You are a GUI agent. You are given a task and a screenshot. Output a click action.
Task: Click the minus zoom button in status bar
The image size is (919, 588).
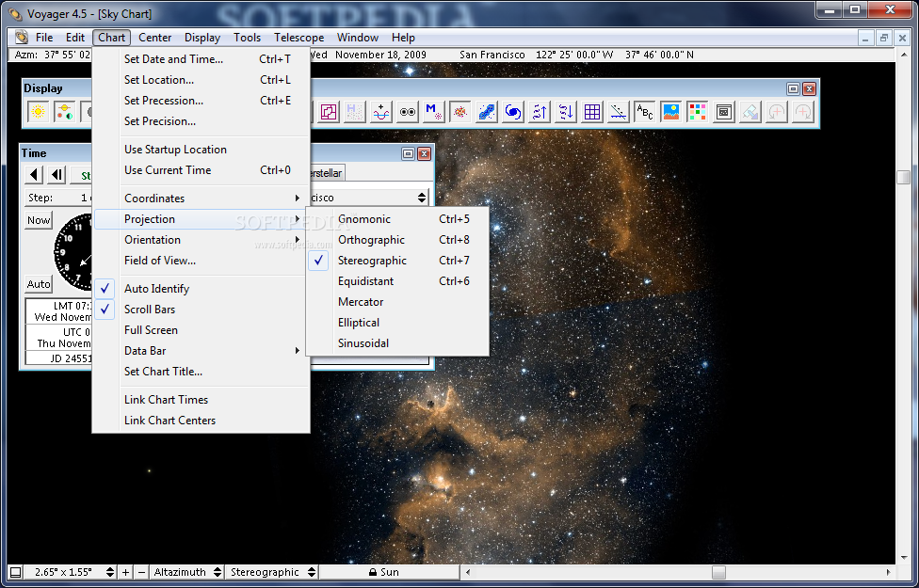(141, 572)
